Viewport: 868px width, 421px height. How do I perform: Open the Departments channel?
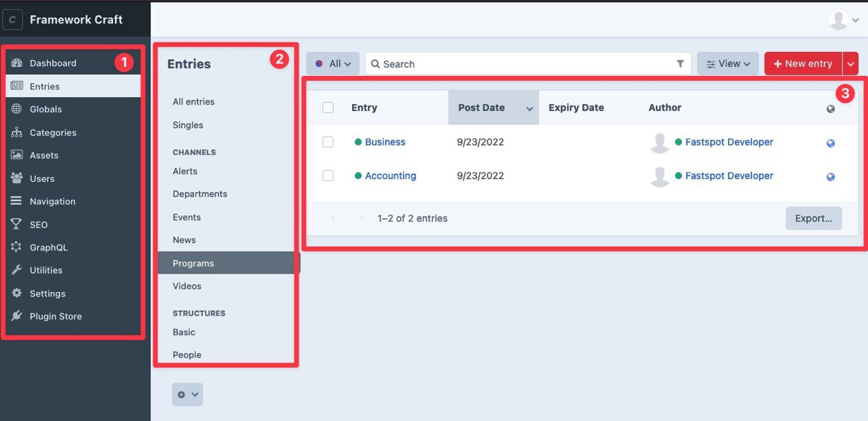click(x=200, y=194)
